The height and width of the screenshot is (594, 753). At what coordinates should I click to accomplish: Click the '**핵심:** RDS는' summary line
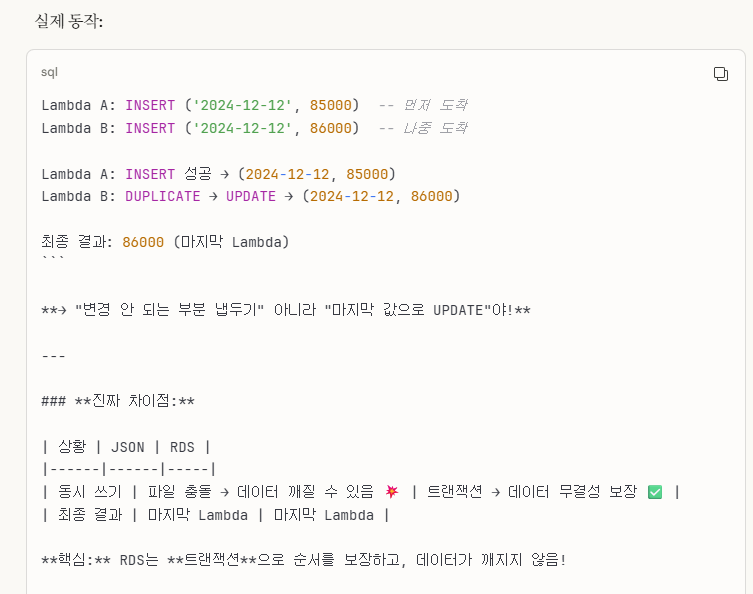(304, 560)
